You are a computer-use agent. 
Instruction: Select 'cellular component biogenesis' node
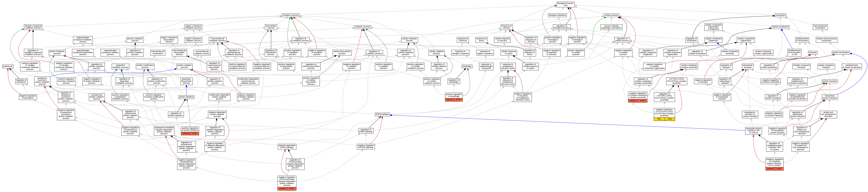713,40
